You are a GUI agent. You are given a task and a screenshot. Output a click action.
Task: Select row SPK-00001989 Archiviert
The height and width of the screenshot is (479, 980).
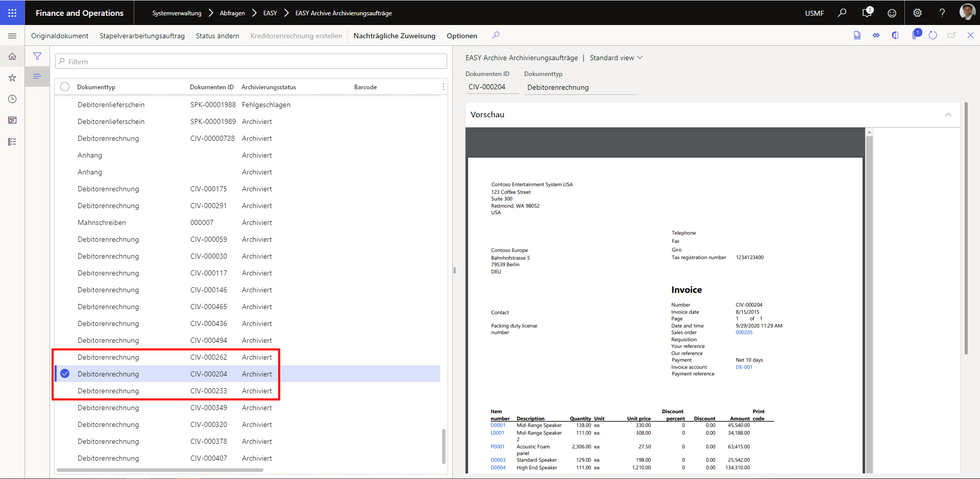(248, 121)
